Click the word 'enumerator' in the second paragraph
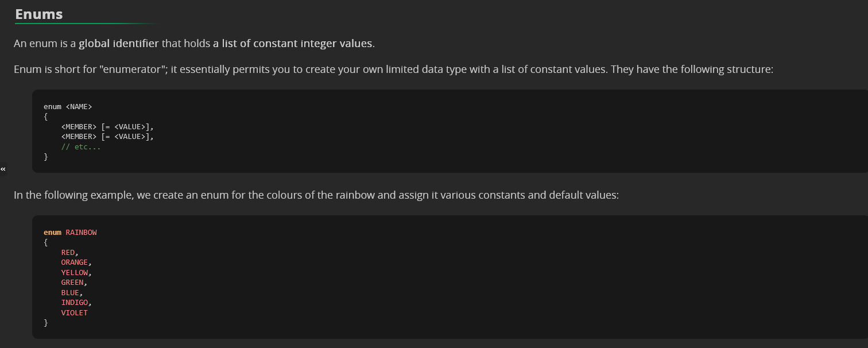This screenshot has height=348, width=868. (133, 69)
